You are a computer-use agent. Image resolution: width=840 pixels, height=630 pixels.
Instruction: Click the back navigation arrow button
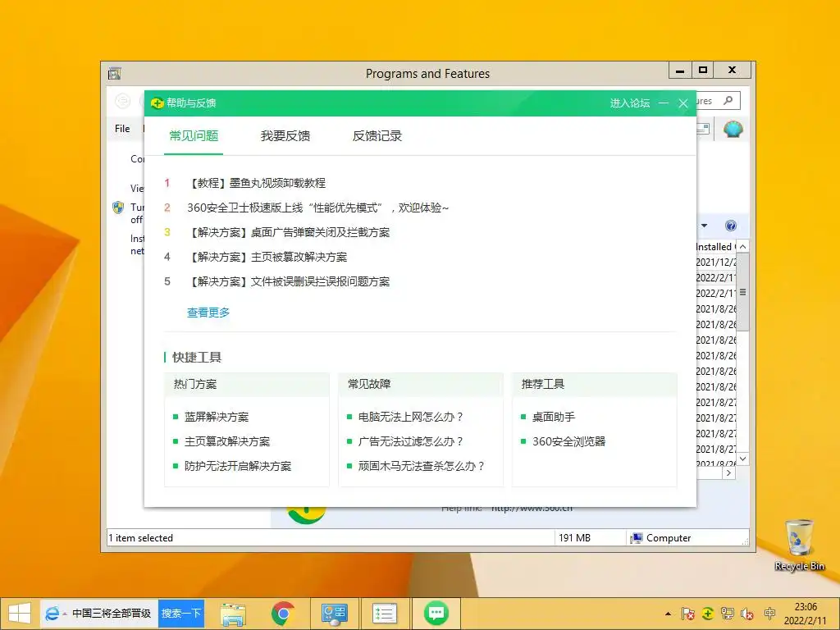123,100
